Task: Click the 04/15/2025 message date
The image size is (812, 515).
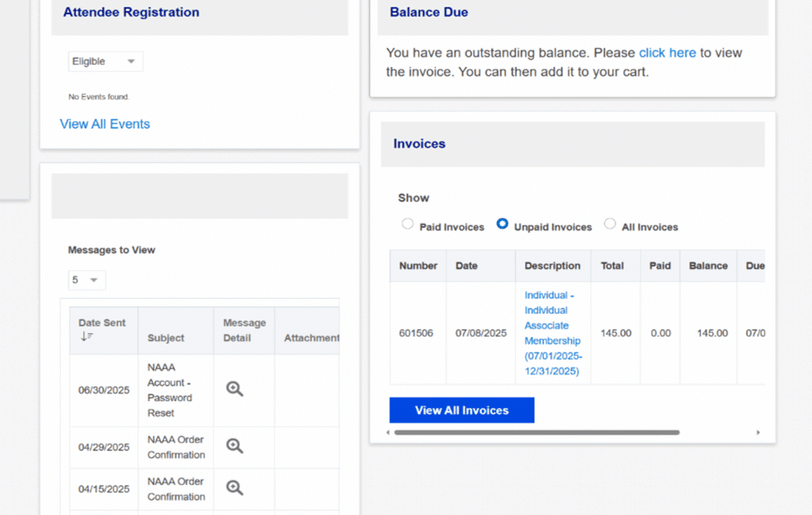Action: tap(104, 489)
